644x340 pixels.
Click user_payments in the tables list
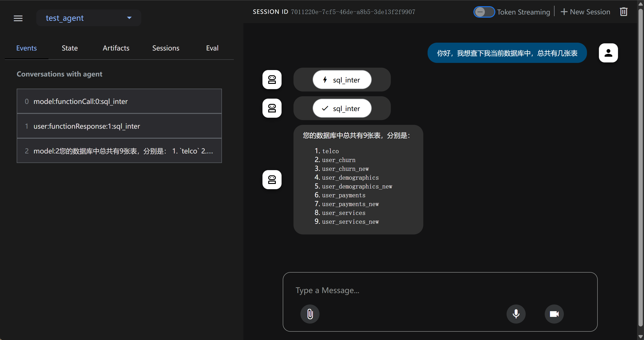coord(344,195)
